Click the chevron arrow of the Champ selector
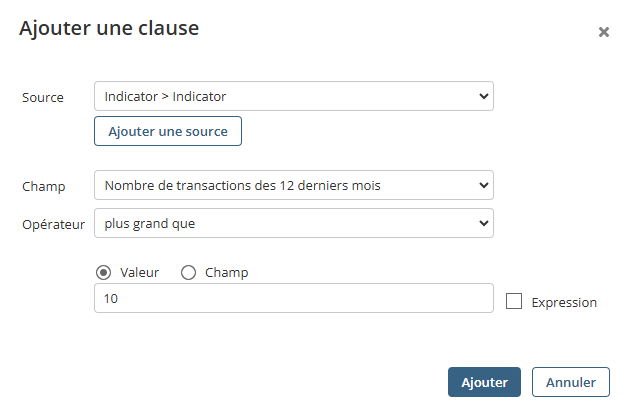Screen dimensions: 627x416 point(484,185)
